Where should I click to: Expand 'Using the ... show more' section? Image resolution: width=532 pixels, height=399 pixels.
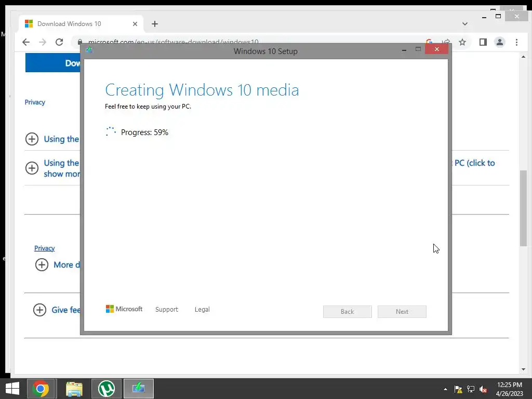tap(32, 168)
